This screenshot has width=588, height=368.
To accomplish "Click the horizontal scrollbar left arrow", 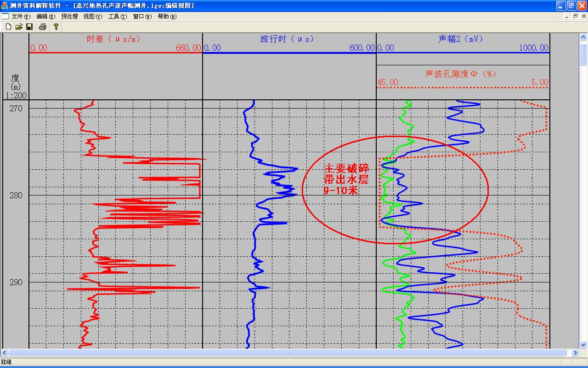I will (4, 353).
